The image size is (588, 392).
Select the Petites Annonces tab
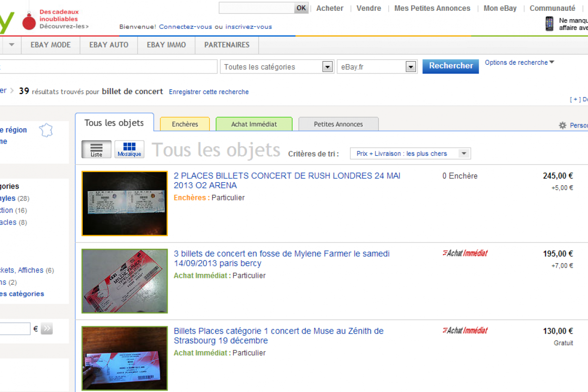click(339, 124)
